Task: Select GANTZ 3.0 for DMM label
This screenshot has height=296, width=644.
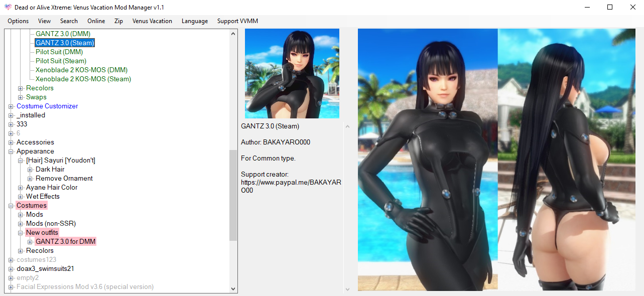Action: (66, 241)
